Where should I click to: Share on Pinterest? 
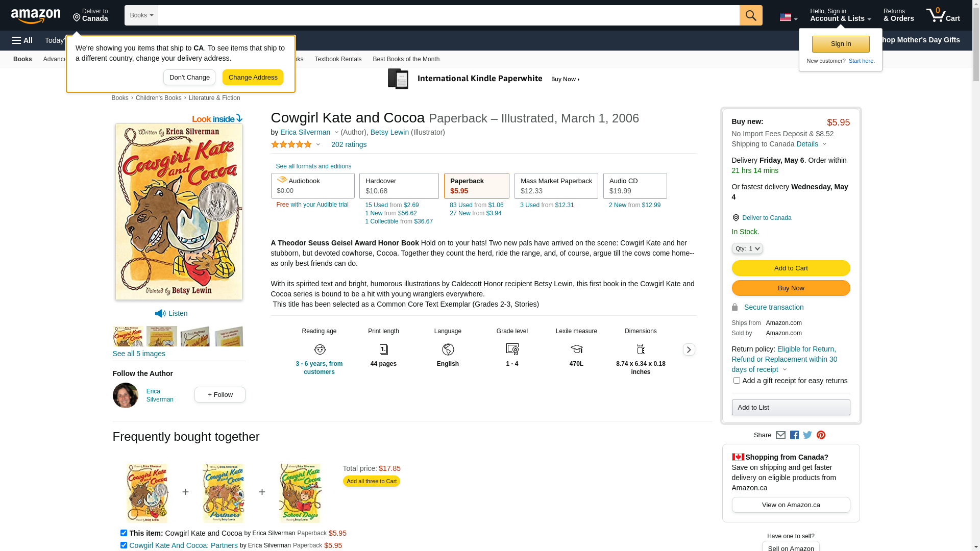click(821, 435)
